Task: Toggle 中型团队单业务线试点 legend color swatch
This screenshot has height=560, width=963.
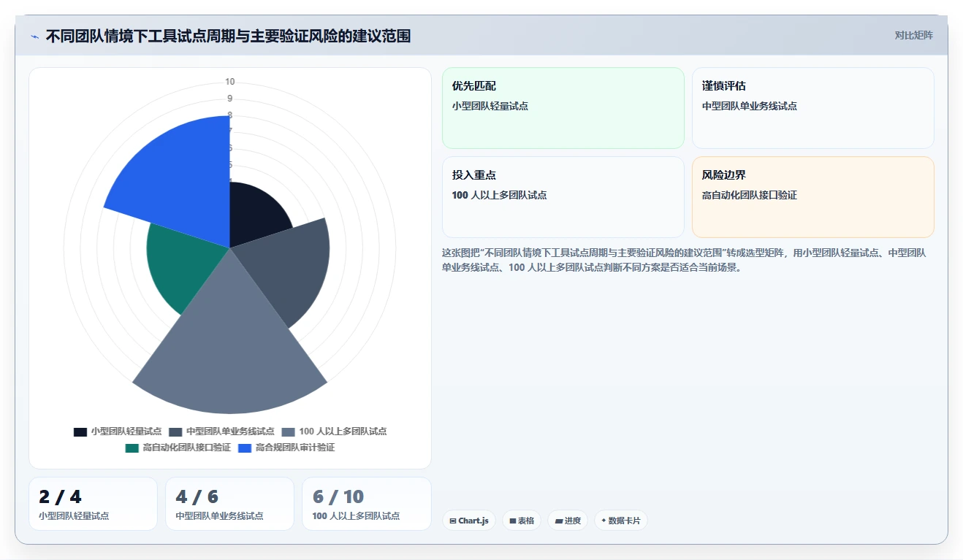Action: tap(175, 431)
